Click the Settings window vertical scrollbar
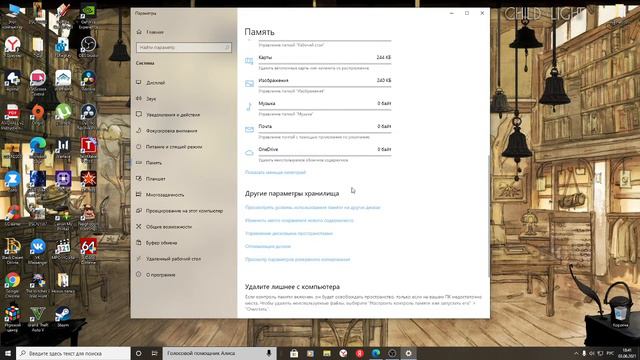 point(488,215)
